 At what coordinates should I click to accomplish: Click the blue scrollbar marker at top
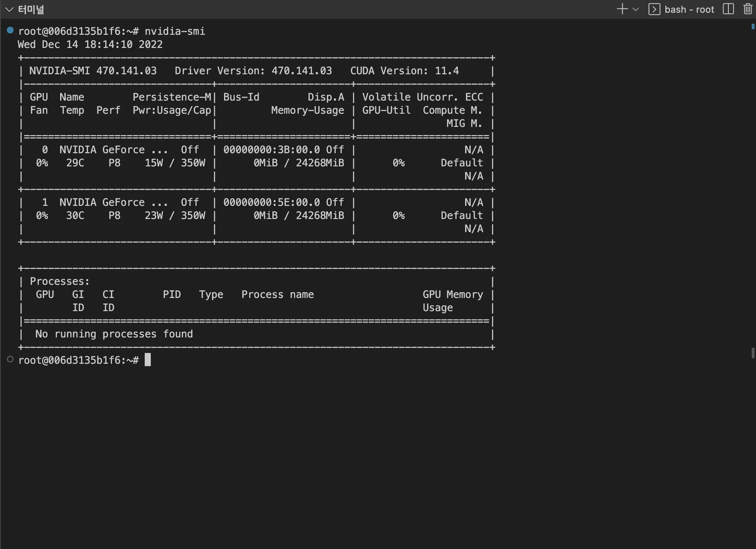click(x=753, y=26)
